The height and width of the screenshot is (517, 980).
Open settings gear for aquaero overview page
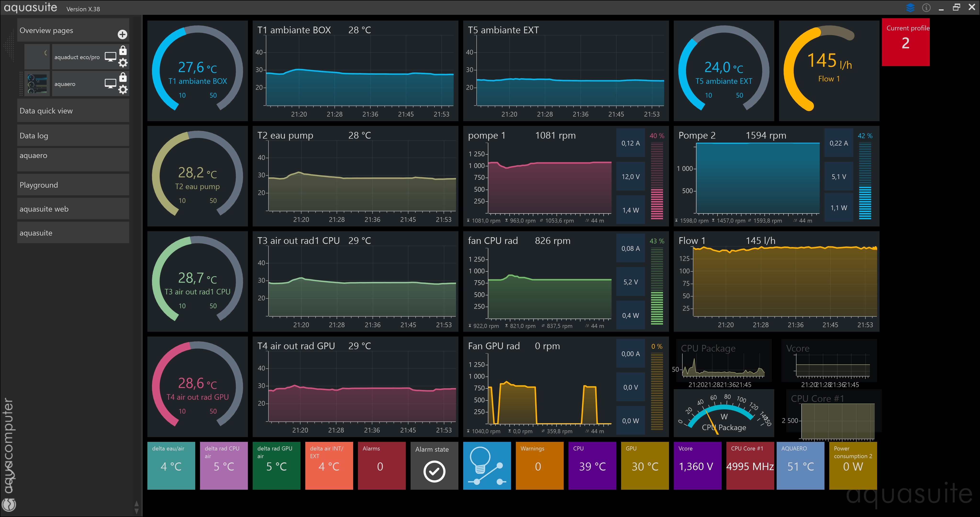(123, 90)
